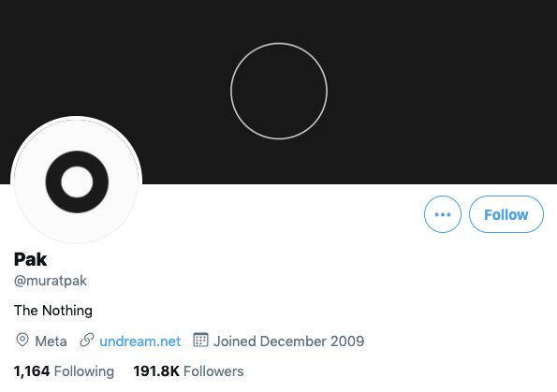
Task: Click the white circle outline in the banner
Action: tap(279, 92)
